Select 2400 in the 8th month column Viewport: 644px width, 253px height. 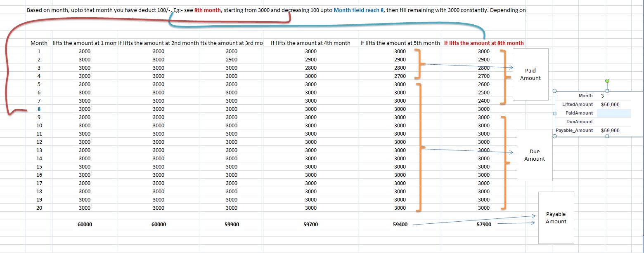484,101
